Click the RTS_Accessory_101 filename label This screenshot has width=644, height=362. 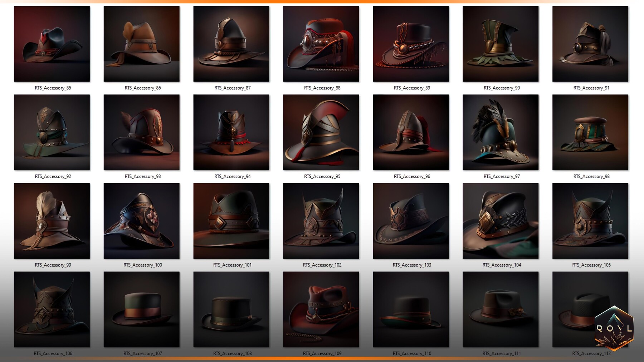click(x=231, y=265)
